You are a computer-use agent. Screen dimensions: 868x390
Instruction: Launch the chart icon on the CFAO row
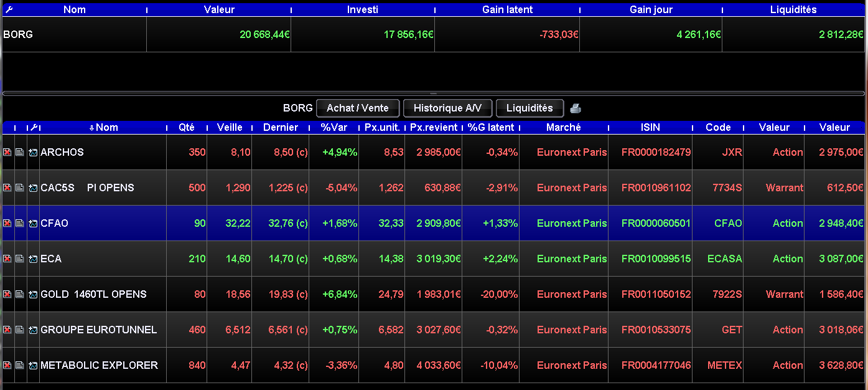(33, 224)
